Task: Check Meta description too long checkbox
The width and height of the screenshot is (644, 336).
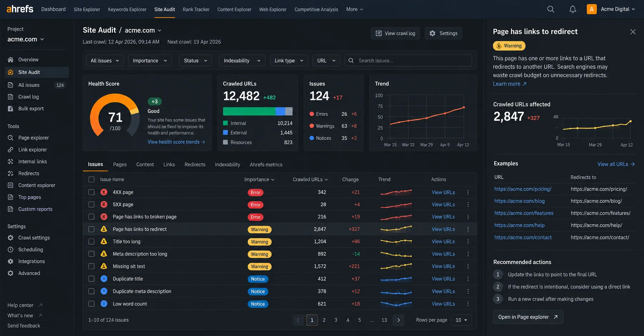Action: (x=92, y=254)
